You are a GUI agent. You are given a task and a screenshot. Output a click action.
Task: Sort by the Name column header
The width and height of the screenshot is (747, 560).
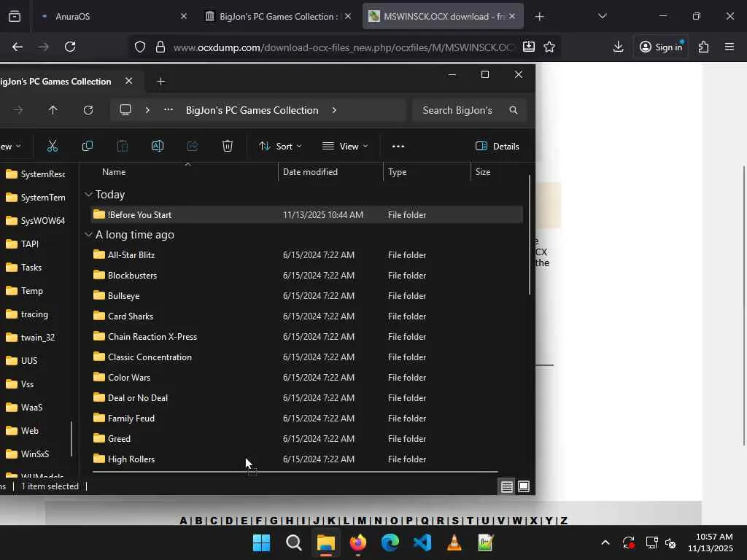114,172
